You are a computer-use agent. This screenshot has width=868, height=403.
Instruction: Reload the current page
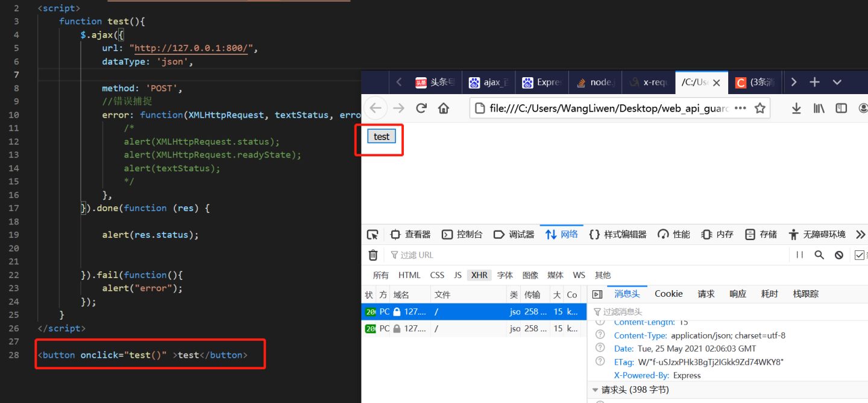tap(421, 107)
